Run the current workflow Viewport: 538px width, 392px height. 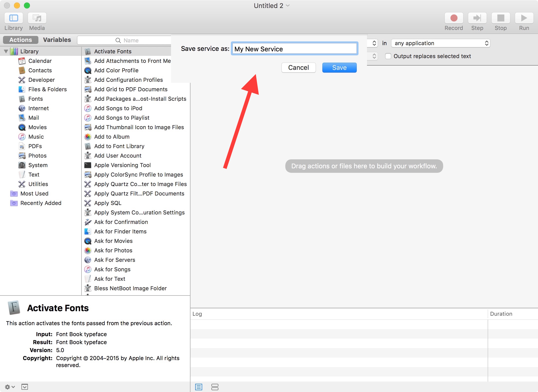[x=523, y=18]
